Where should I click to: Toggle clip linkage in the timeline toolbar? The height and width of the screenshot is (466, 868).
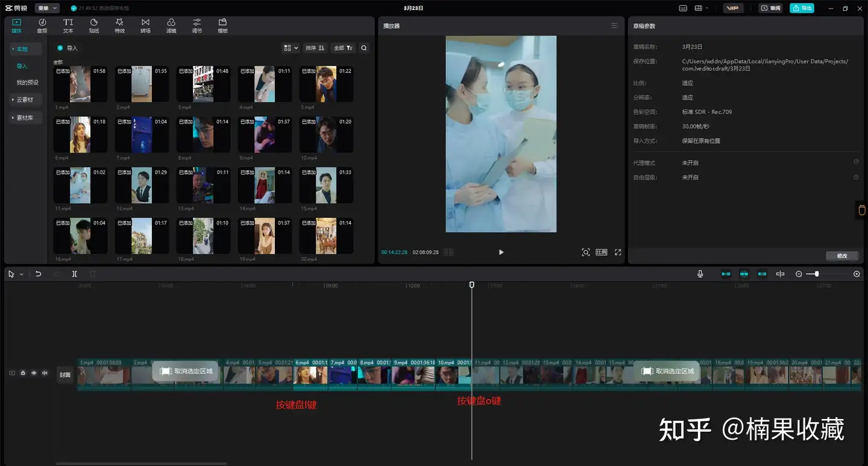tap(762, 274)
